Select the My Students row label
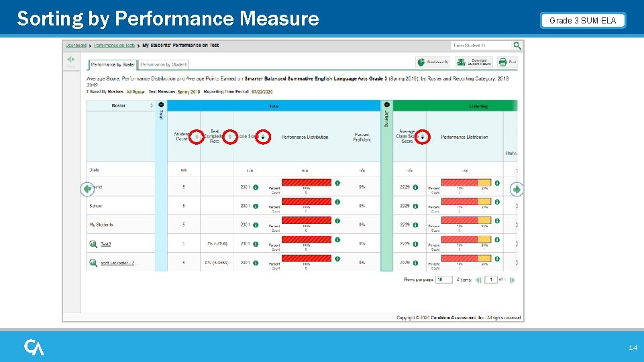Screen dimensions: 644x362 (x=101, y=225)
